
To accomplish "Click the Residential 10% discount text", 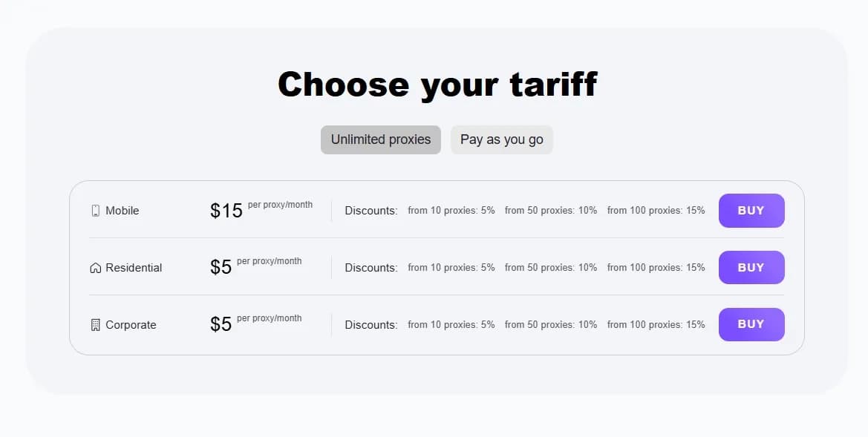I will [x=551, y=267].
